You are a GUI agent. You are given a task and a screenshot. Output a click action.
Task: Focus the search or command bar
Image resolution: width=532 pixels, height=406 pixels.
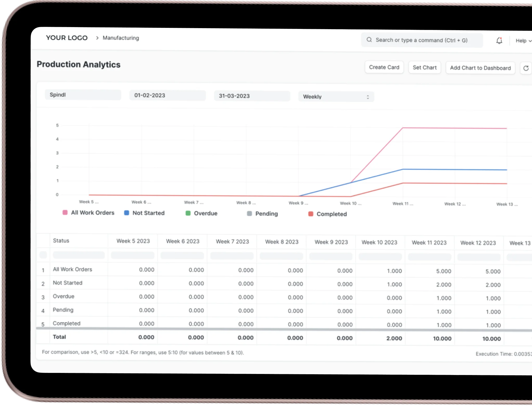(x=422, y=40)
